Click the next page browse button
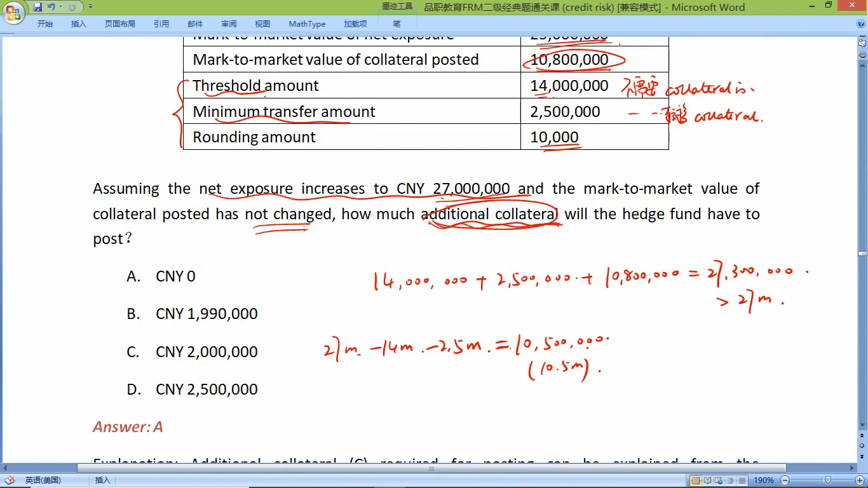The image size is (868, 488). (862, 456)
